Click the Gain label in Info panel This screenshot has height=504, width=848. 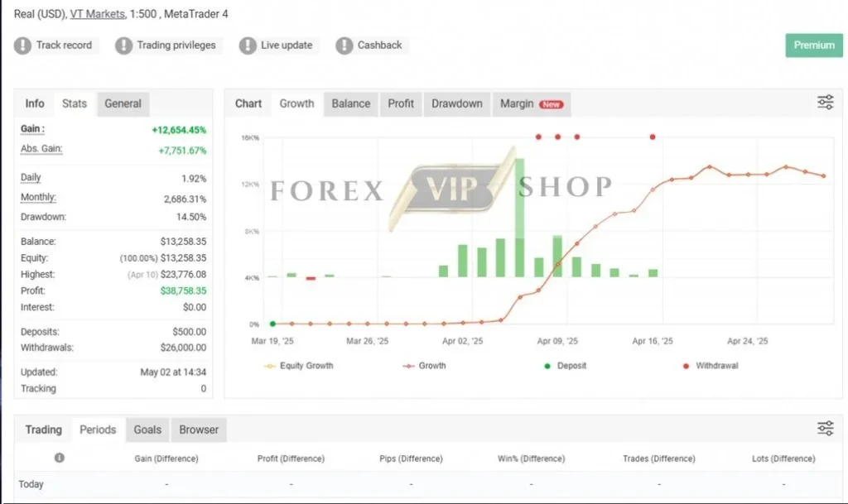pos(32,129)
